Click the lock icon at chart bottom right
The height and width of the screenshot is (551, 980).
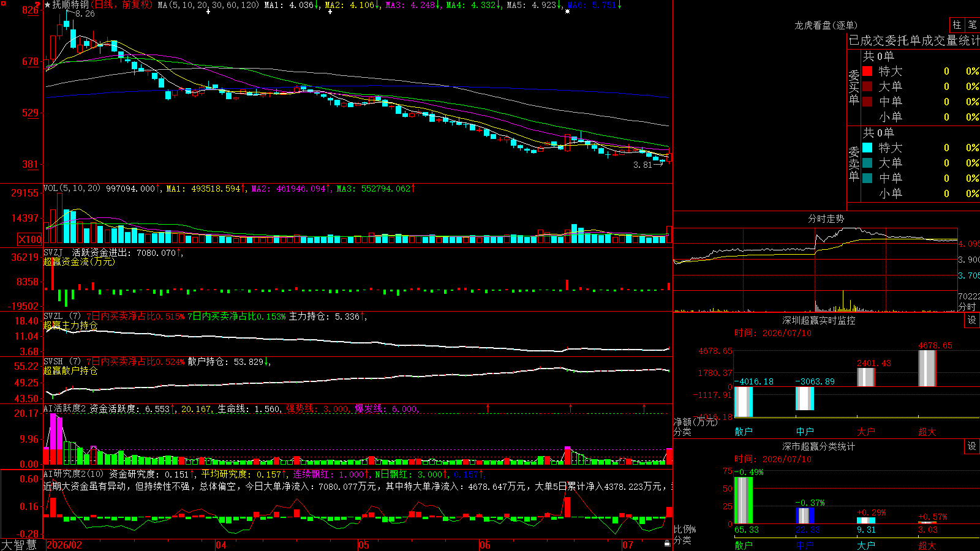point(668,544)
